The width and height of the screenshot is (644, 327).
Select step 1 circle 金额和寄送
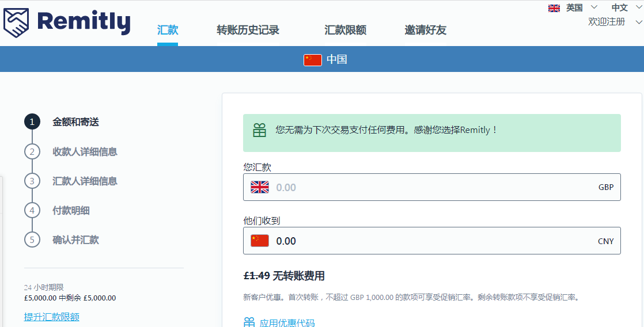click(32, 122)
